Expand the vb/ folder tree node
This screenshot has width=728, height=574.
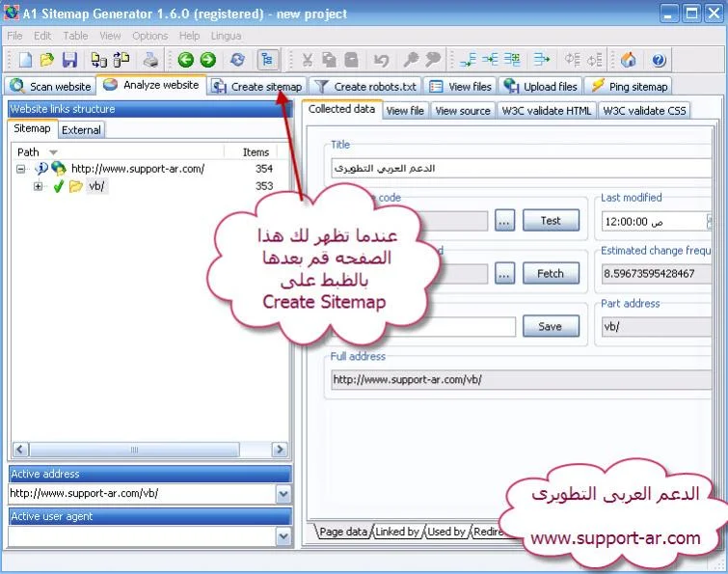pos(39,186)
